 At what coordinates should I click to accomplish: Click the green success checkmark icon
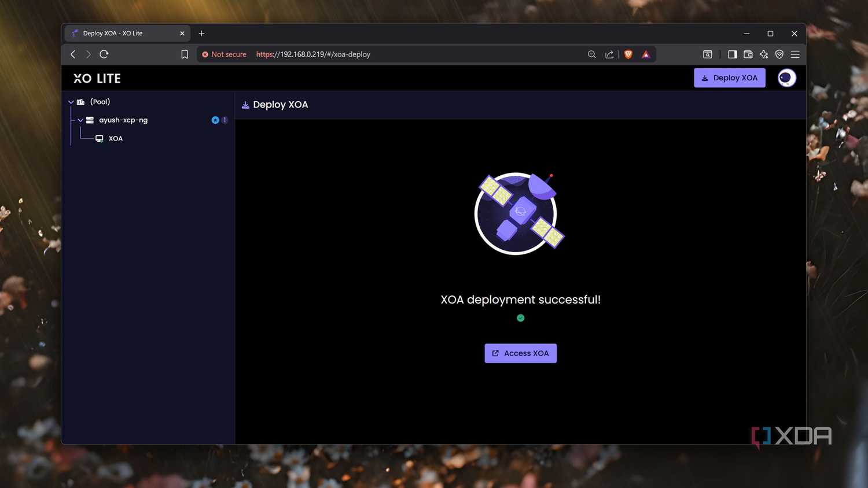tap(520, 318)
